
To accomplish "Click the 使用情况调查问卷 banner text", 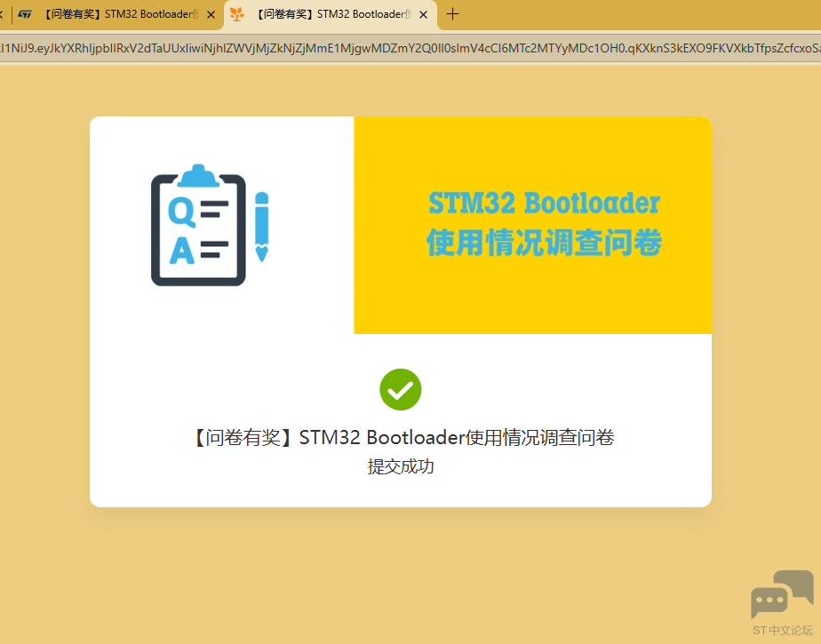I will (x=544, y=242).
